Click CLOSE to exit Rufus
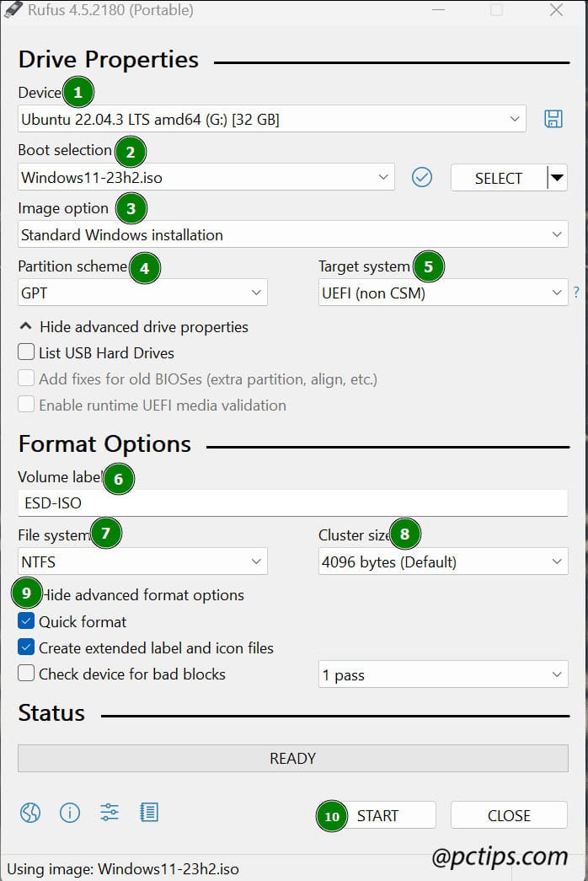The width and height of the screenshot is (588, 881). pos(509,814)
